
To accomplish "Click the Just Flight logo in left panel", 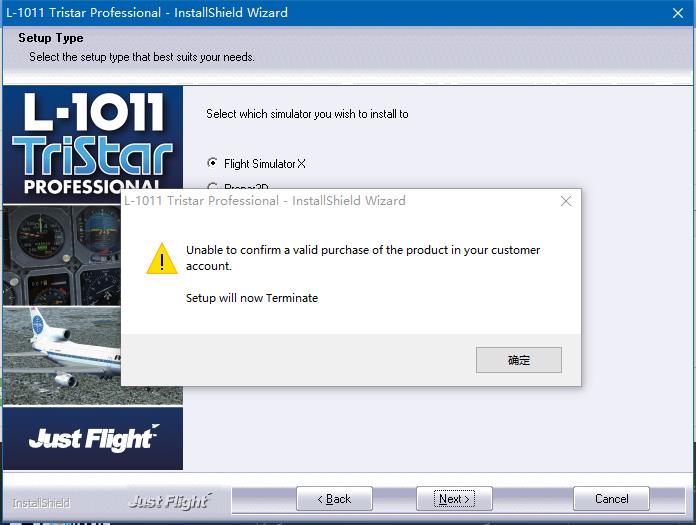I will click(93, 438).
